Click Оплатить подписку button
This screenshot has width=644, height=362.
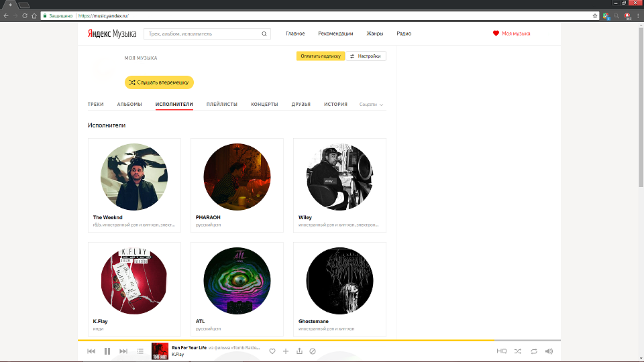[321, 56]
